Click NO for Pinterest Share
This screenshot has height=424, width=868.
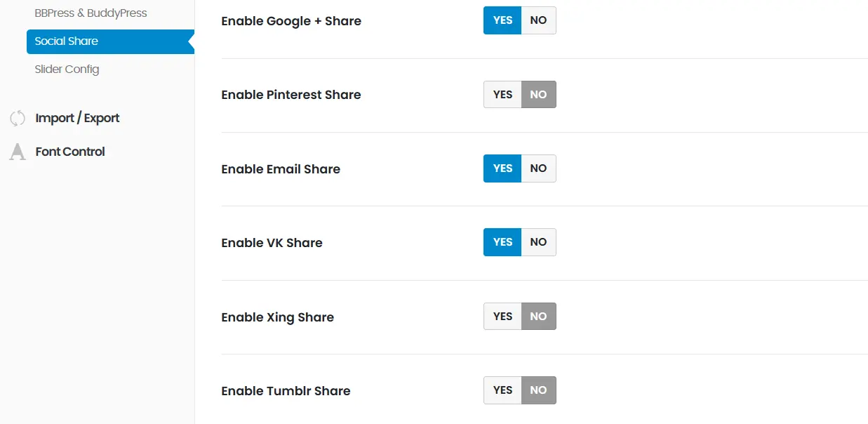[x=538, y=95]
